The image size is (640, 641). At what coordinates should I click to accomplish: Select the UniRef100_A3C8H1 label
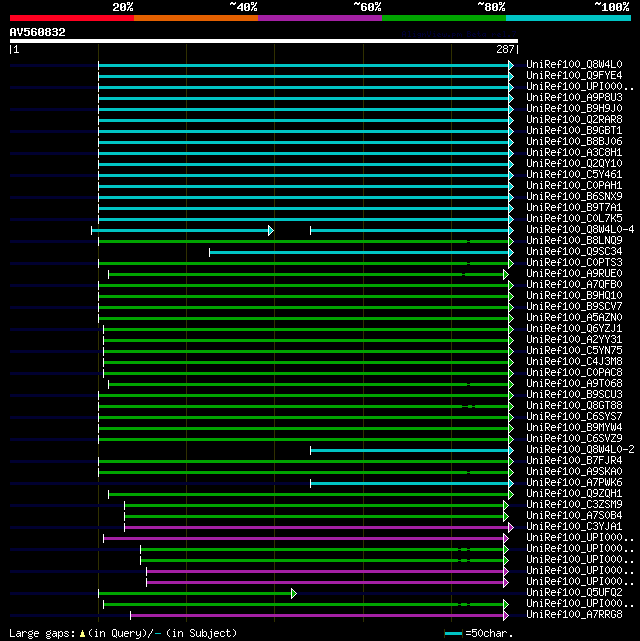(574, 152)
